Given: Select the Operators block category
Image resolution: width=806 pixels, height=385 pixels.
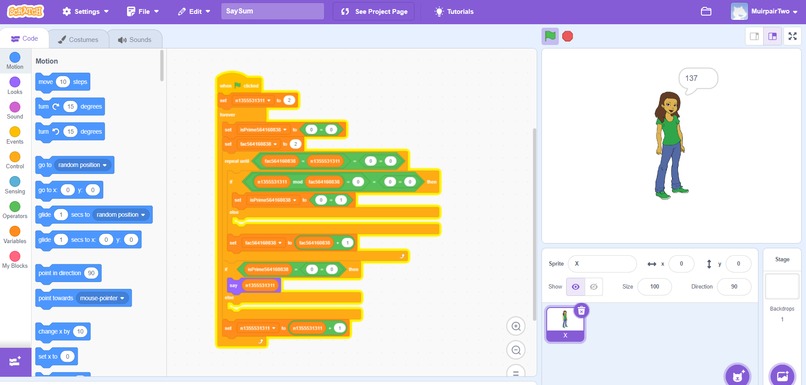Looking at the screenshot, I should coord(15,210).
